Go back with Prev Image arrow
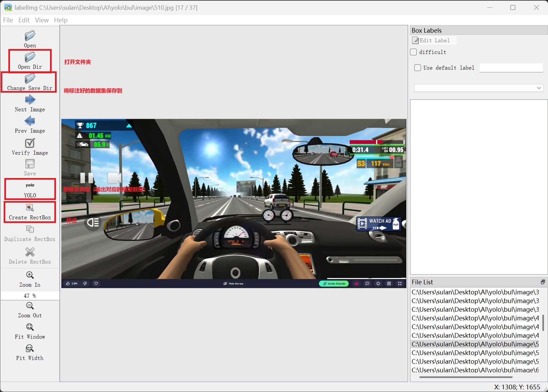 tap(30, 121)
